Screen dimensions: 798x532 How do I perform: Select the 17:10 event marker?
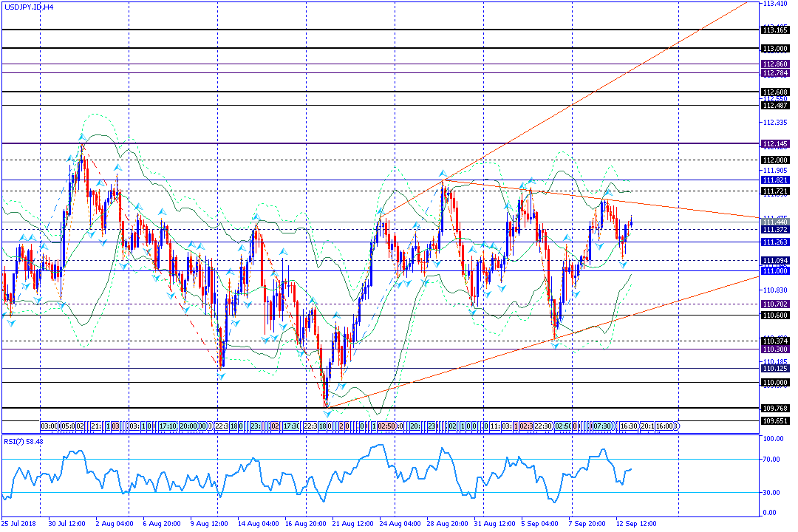click(x=168, y=426)
